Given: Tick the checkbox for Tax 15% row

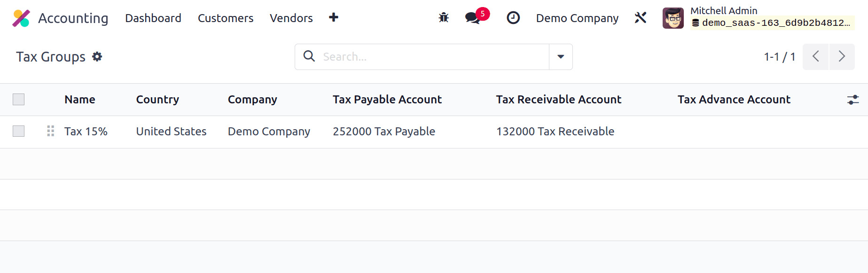Looking at the screenshot, I should (x=18, y=131).
